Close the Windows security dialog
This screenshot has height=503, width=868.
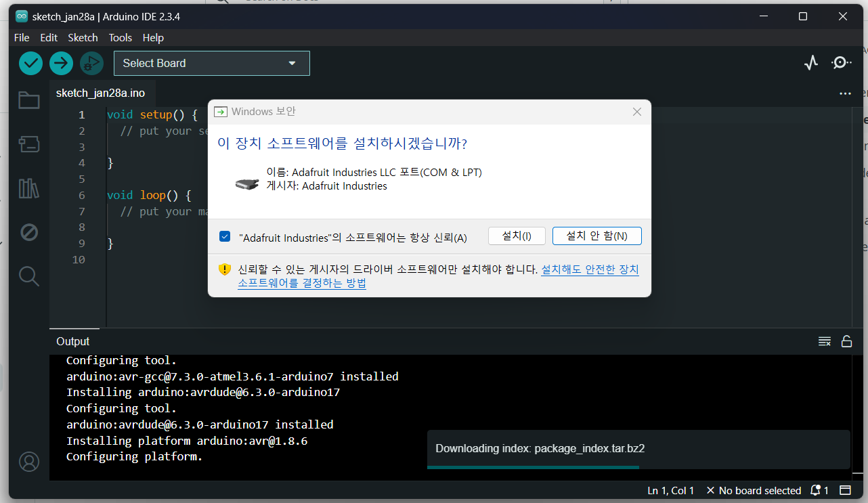point(636,112)
